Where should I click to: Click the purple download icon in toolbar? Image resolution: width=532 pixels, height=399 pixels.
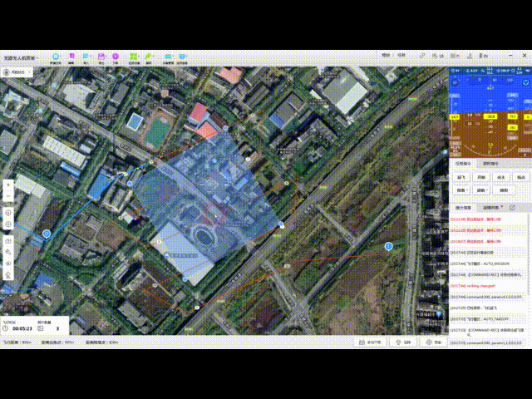[115, 57]
